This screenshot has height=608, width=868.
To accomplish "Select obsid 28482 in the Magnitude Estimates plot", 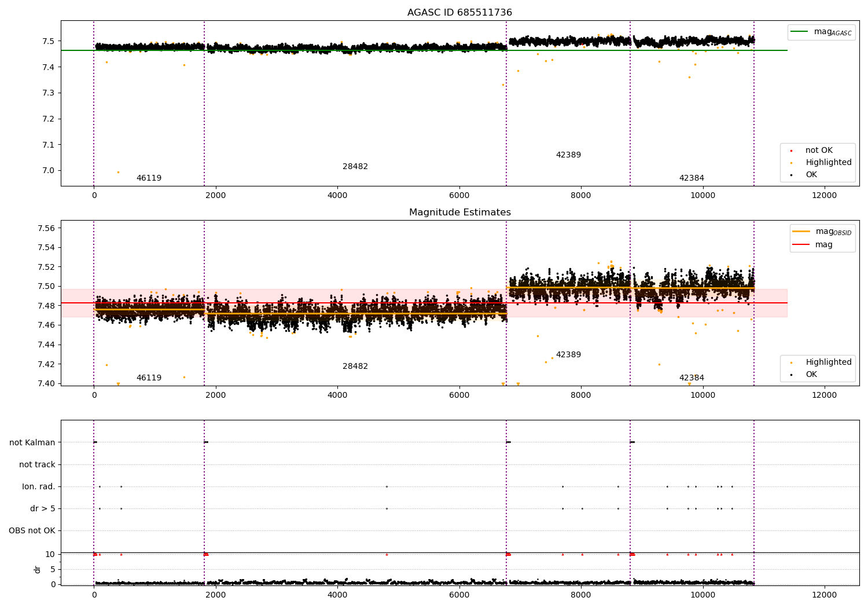I will pyautogui.click(x=355, y=367).
